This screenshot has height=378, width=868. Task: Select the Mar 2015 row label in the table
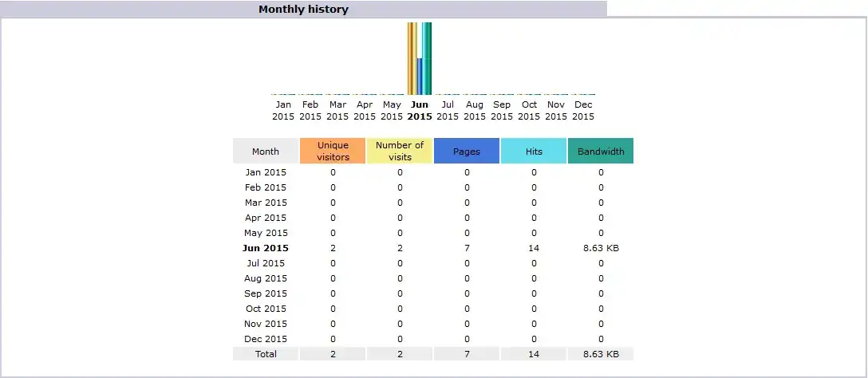click(x=266, y=203)
